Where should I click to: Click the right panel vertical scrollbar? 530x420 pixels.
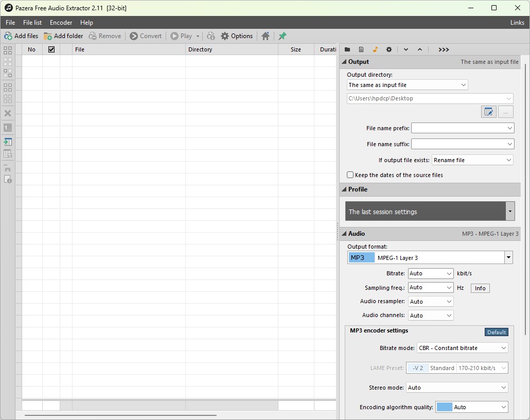pyautogui.click(x=525, y=200)
